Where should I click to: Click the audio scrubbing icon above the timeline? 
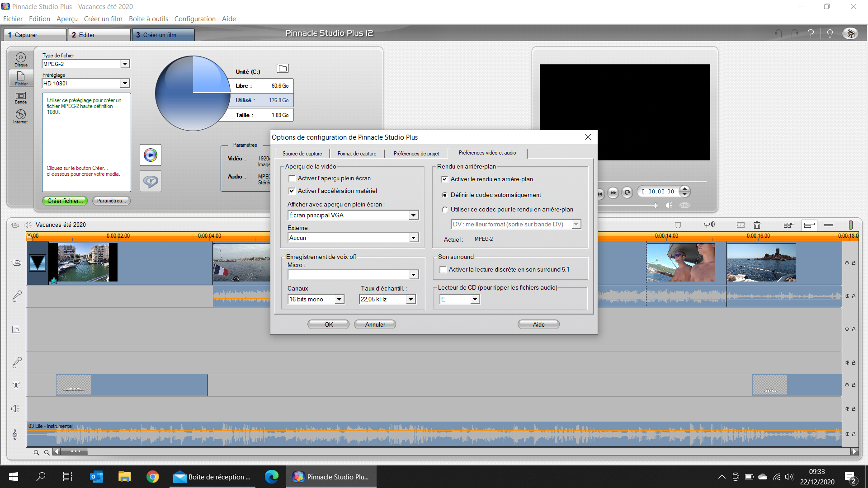click(709, 225)
